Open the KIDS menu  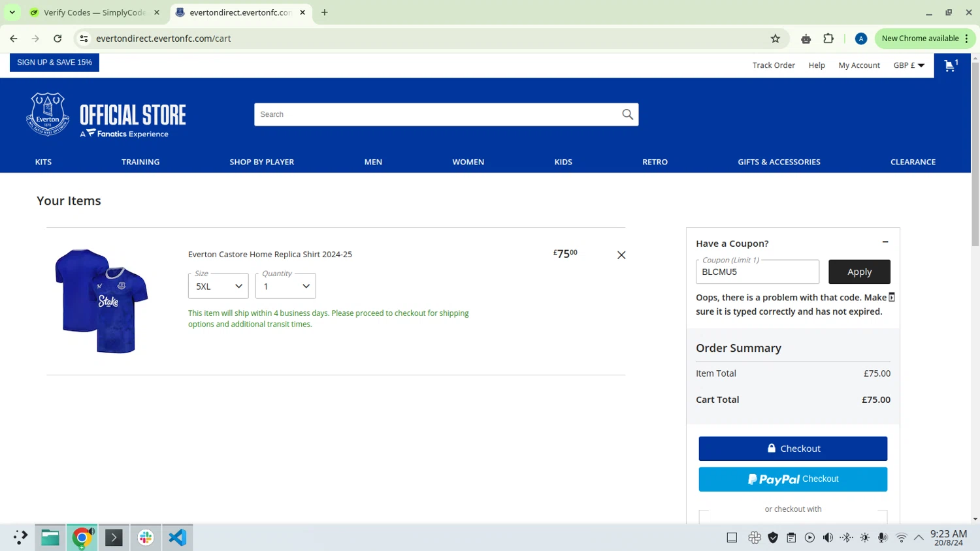[x=563, y=162]
